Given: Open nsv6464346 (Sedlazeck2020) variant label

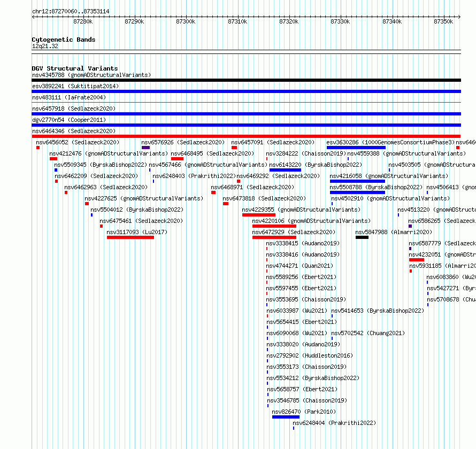Looking at the screenshot, I should [x=74, y=131].
